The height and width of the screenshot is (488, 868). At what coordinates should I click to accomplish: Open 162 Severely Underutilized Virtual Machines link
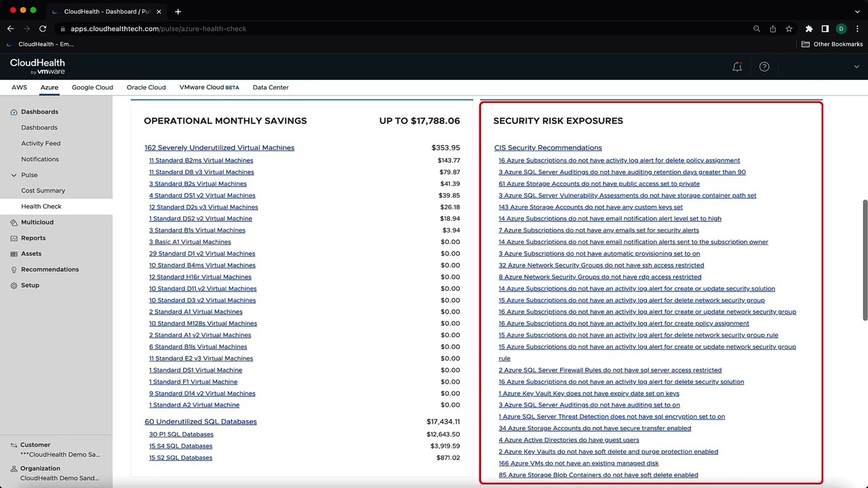219,148
